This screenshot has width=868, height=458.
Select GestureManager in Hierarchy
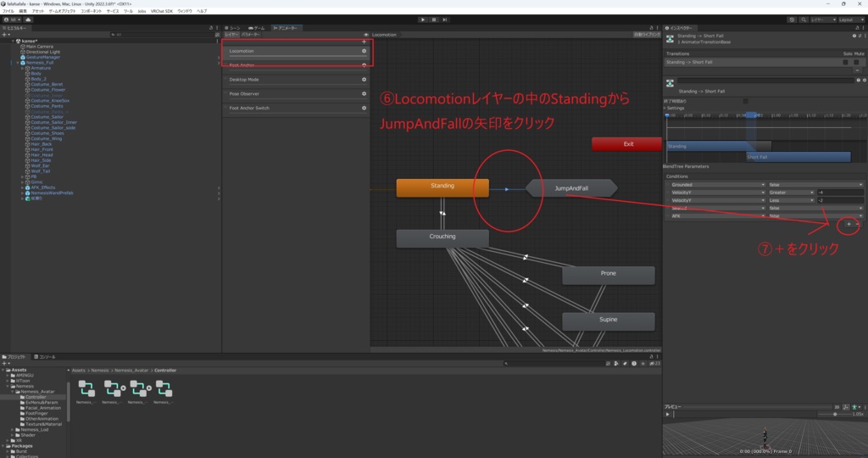40,57
